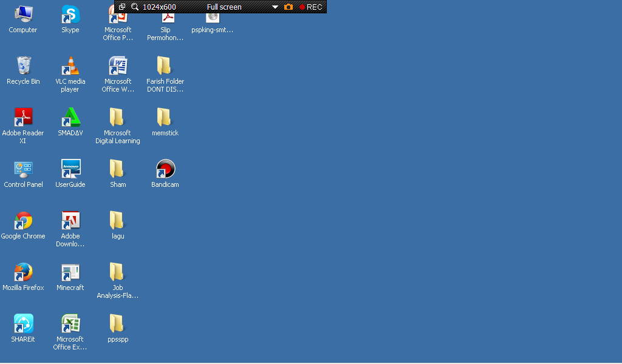Take a screenshot with the orange camera icon
Image resolution: width=622 pixels, height=364 pixels.
pos(289,7)
